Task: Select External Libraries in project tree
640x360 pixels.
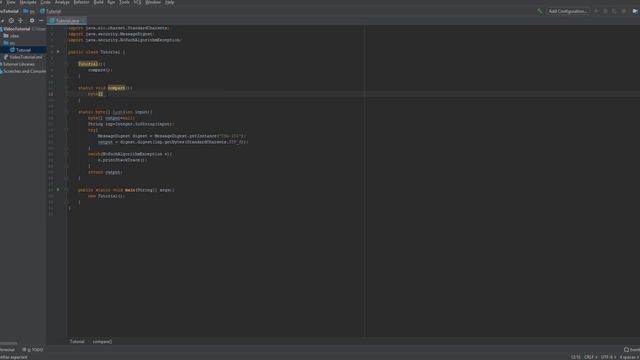Action: 19,64
